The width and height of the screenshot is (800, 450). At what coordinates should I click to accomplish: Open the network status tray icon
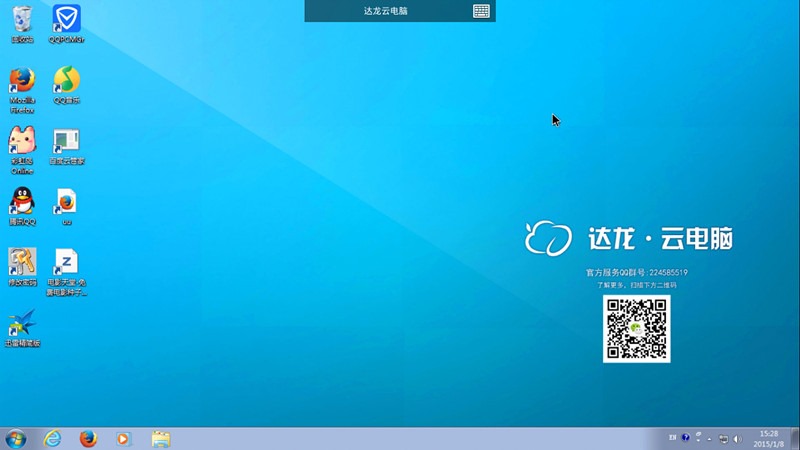723,439
